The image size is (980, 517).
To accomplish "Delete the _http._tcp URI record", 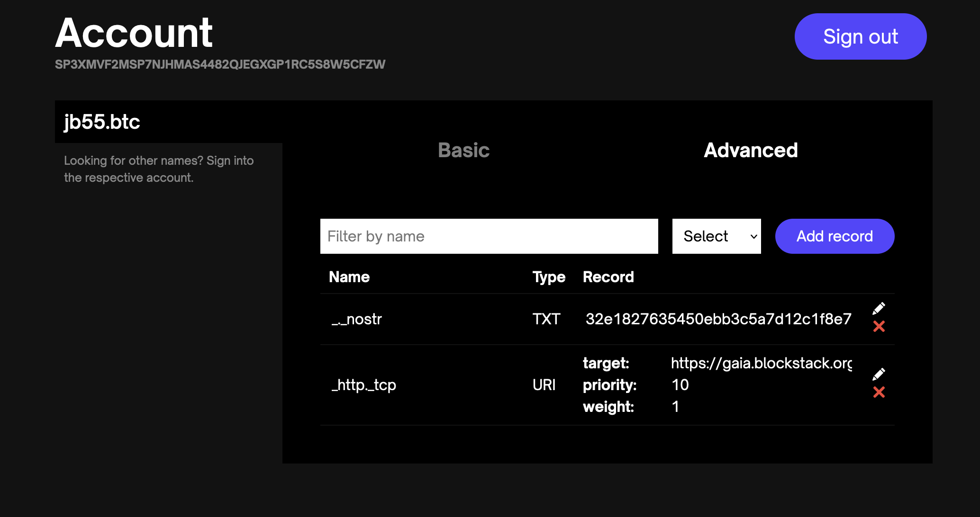I will click(x=879, y=392).
